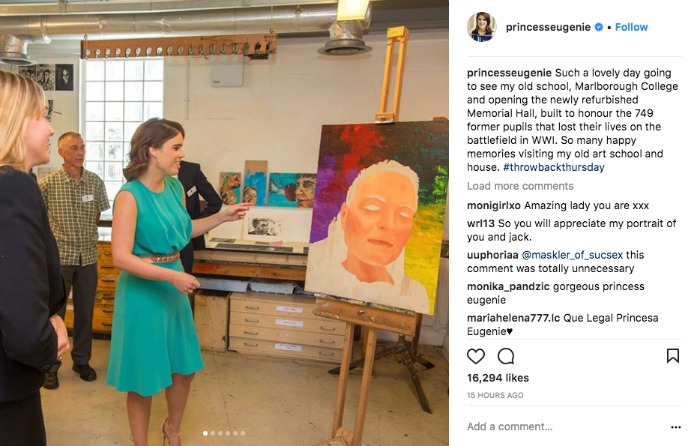The image size is (700, 446).
Task: Expand Load more comments
Action: click(x=520, y=186)
